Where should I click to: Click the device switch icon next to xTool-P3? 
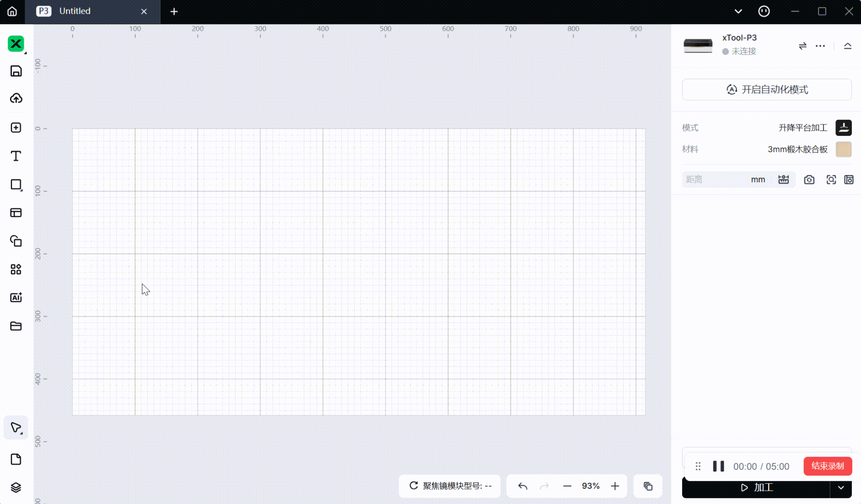(x=802, y=46)
